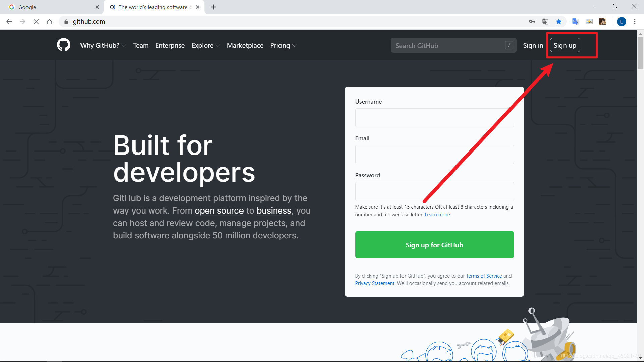Click the picture extension icon in toolbar
Viewport: 644px width, 362px height.
click(x=589, y=22)
